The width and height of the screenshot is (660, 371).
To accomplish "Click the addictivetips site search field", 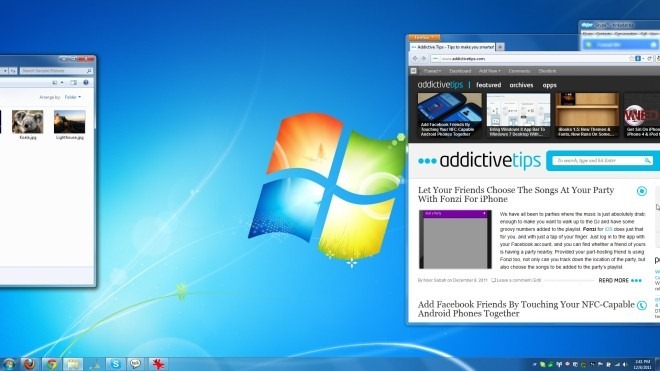I will point(598,160).
